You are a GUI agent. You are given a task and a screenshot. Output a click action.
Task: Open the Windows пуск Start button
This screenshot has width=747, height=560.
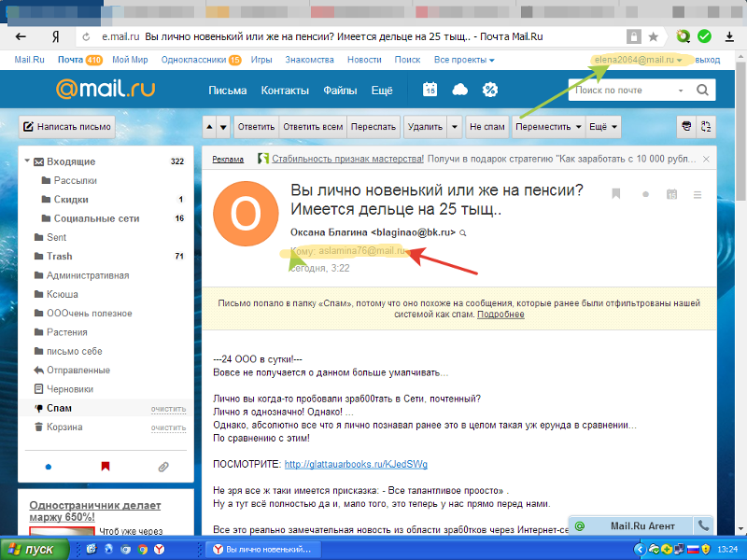click(34, 549)
